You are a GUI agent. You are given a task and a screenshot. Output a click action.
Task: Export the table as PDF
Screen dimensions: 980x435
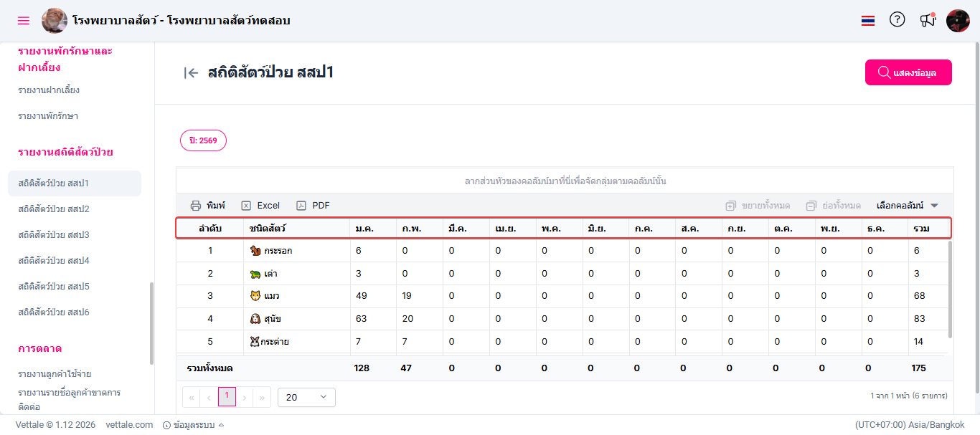[x=313, y=206]
